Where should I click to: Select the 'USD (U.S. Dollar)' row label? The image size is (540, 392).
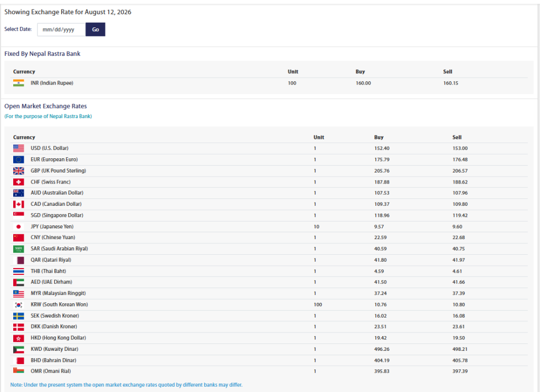(x=50, y=148)
